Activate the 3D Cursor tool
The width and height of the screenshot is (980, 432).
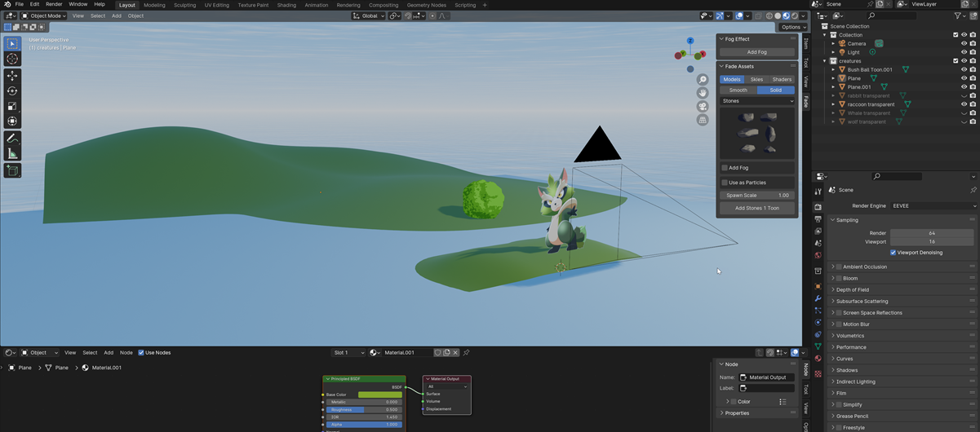click(x=12, y=59)
